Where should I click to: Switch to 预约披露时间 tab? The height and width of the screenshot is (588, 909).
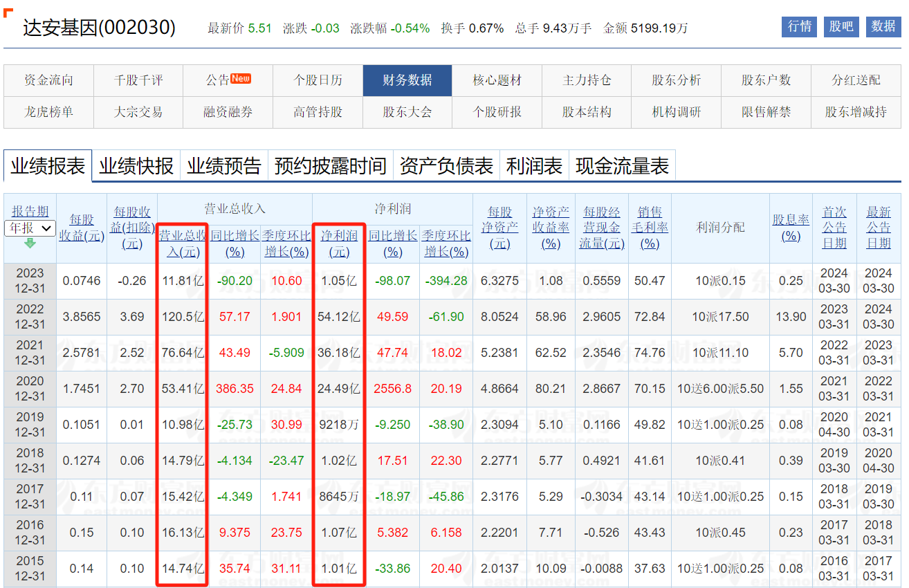click(x=331, y=166)
